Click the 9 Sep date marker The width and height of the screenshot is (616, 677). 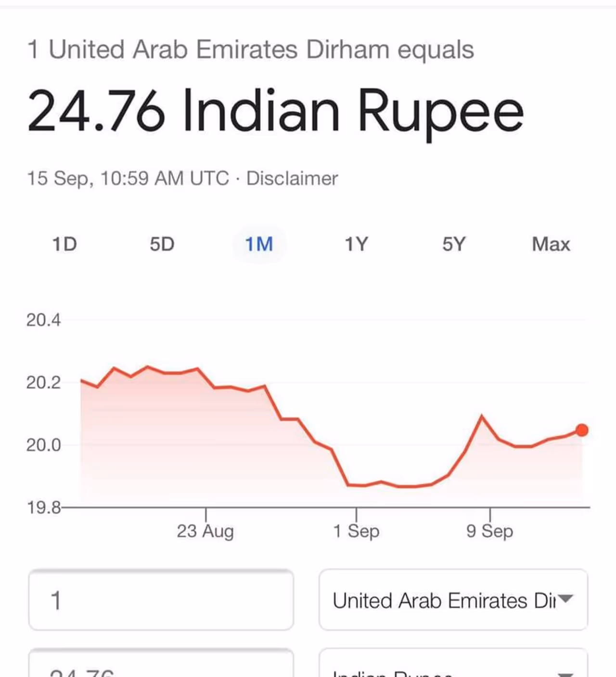pyautogui.click(x=490, y=531)
